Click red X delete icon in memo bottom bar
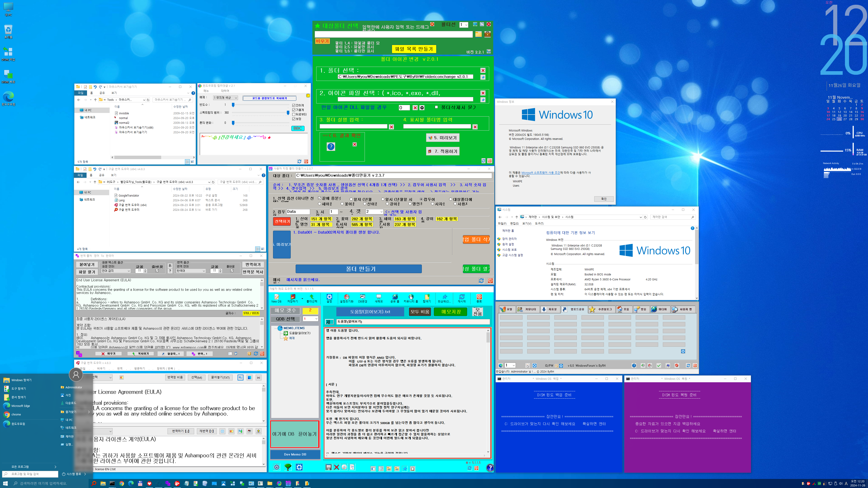Screen dimensions: 868x488 (336, 467)
